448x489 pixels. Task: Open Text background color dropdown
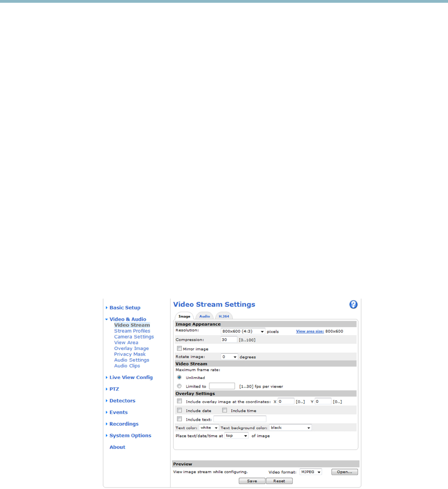point(291,428)
